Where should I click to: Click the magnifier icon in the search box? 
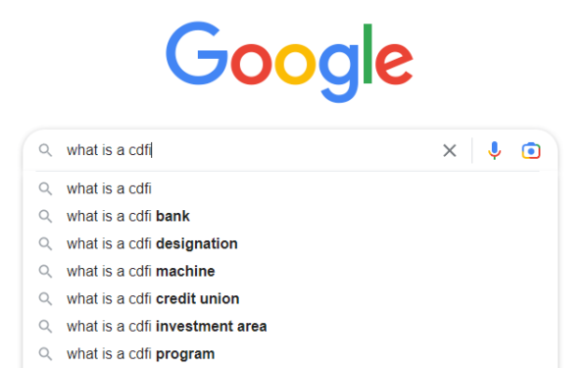(45, 150)
